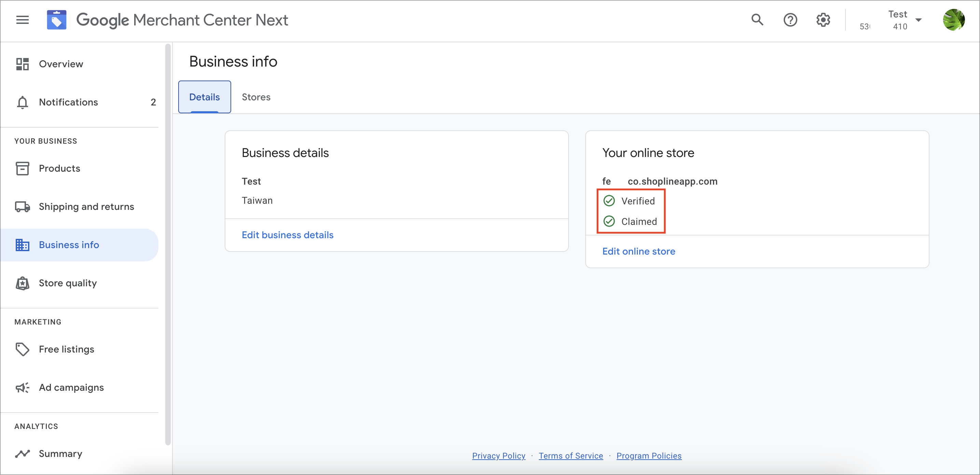Viewport: 980px width, 475px height.
Task: Expand the Test account dropdown arrow
Action: coord(919,20)
